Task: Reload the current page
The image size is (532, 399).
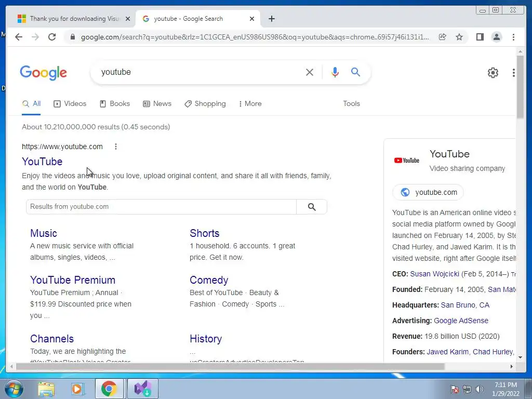Action: coord(52,37)
